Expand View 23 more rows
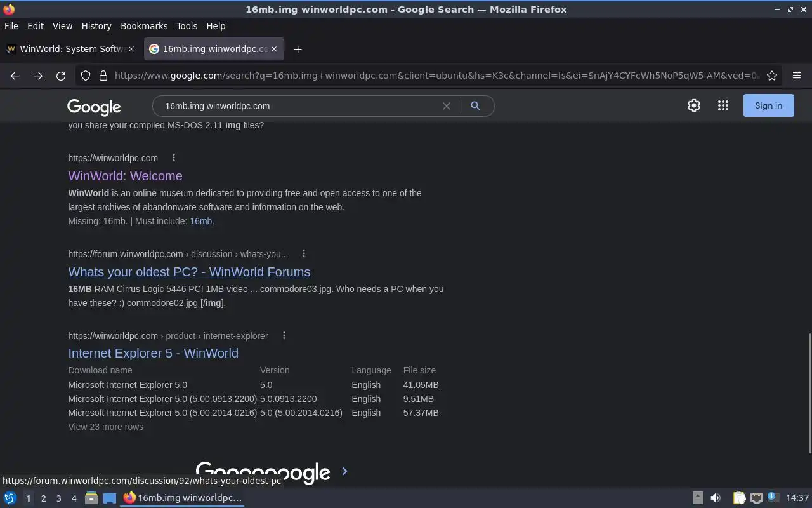 106,427
